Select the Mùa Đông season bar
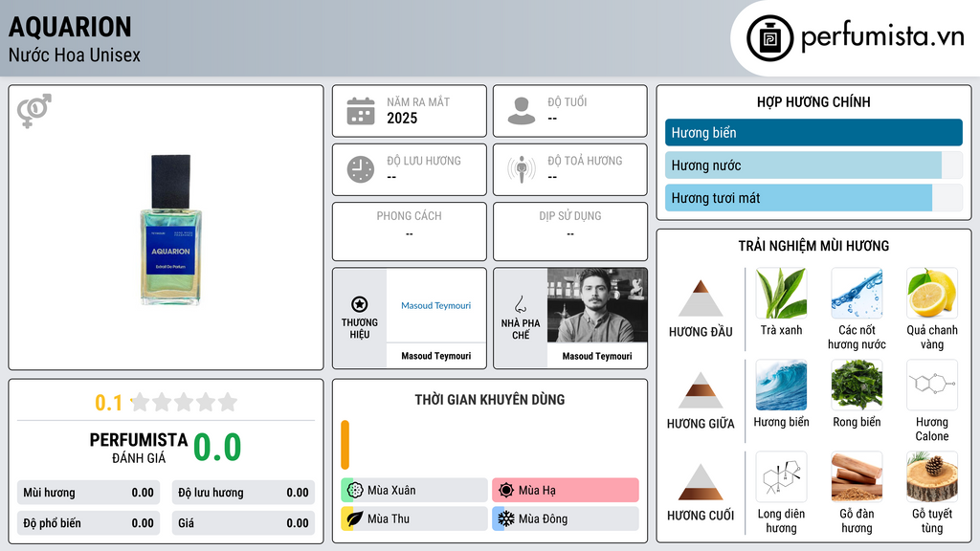Image resolution: width=980 pixels, height=551 pixels. (x=566, y=518)
